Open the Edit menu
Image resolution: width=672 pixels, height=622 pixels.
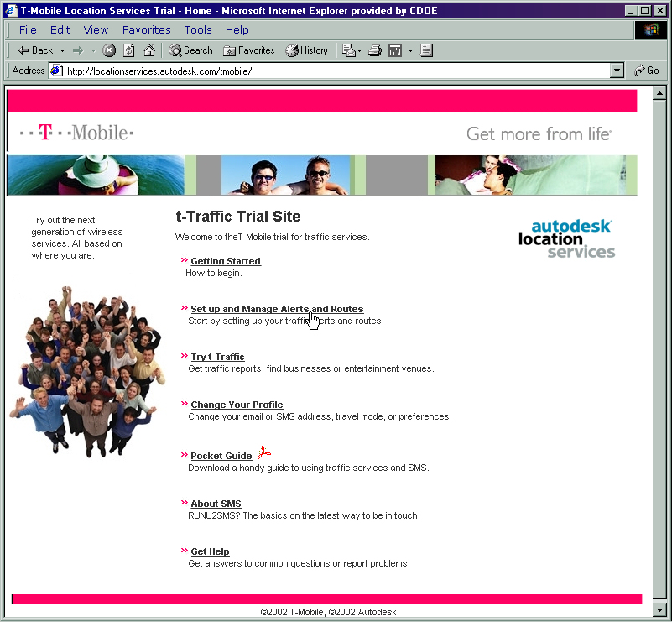[60, 29]
